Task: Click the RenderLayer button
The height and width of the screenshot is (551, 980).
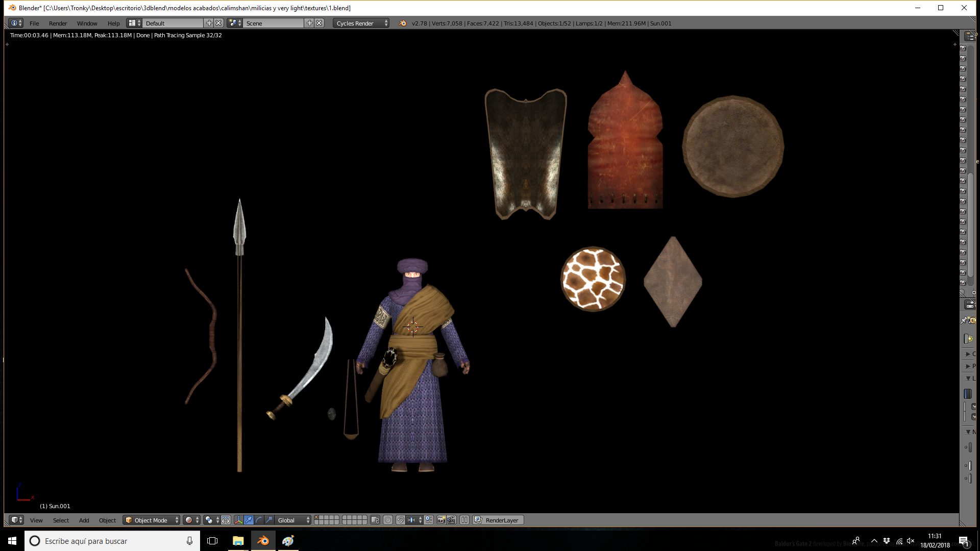Action: tap(498, 520)
